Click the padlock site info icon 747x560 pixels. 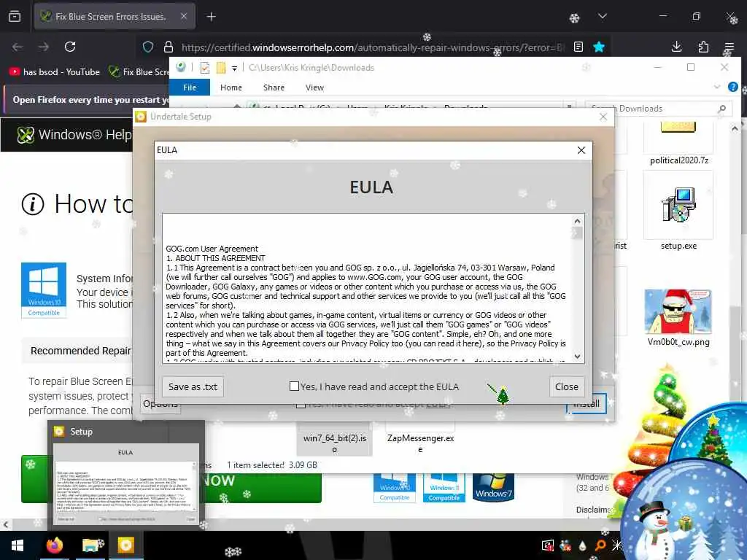coord(169,47)
